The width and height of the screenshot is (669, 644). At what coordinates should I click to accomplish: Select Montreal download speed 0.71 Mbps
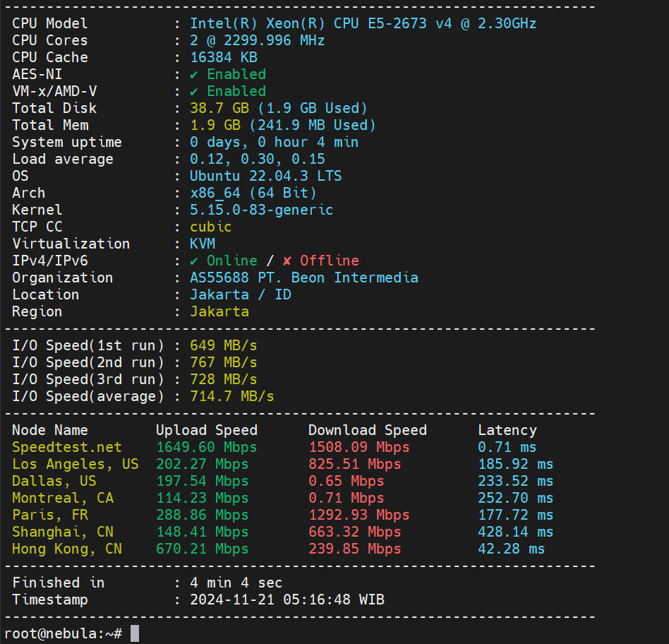(346, 498)
